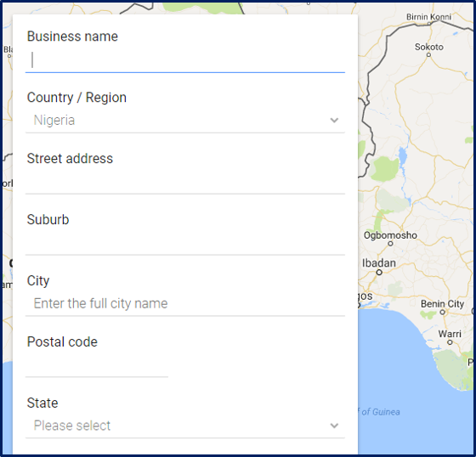Select the Ibadan city marker on the map

[x=379, y=273]
